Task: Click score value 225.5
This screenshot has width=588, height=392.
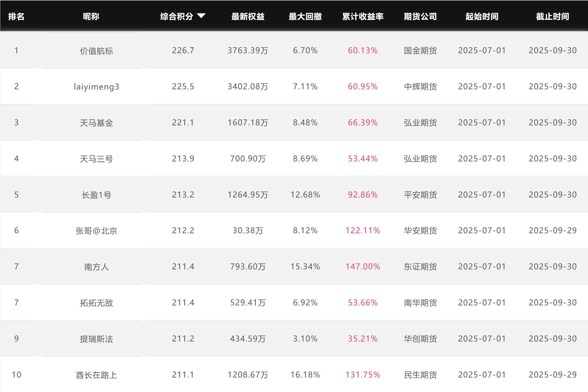Action: [183, 87]
